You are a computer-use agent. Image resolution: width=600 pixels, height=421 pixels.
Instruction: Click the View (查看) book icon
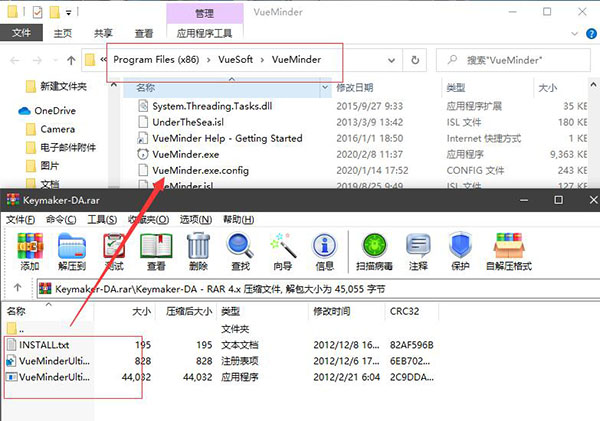(156, 246)
